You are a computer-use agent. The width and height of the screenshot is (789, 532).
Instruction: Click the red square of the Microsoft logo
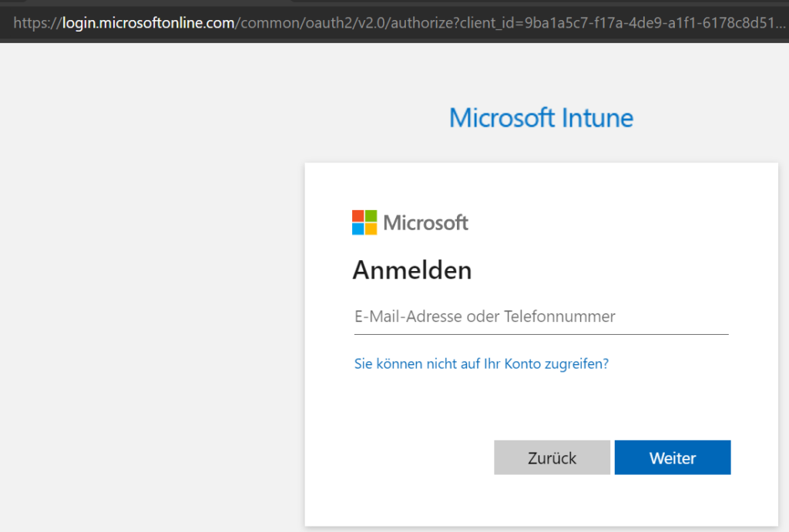(357, 216)
